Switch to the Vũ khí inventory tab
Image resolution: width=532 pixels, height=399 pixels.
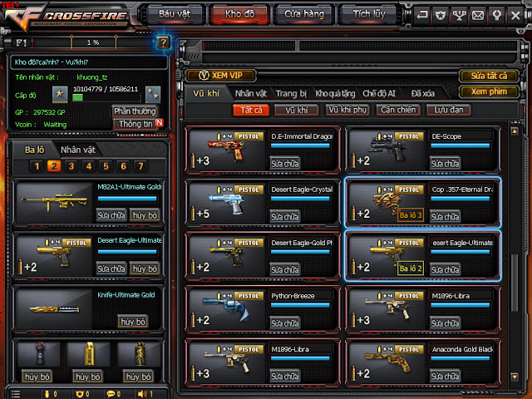click(206, 93)
